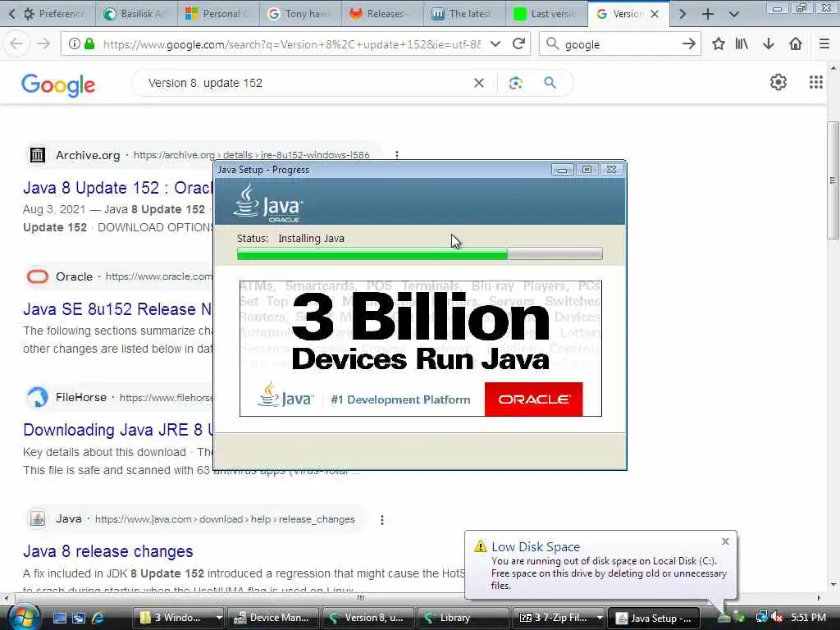Screen dimensions: 840x630
Task: Dismiss the Low Disk Space notification
Action: pyautogui.click(x=725, y=541)
